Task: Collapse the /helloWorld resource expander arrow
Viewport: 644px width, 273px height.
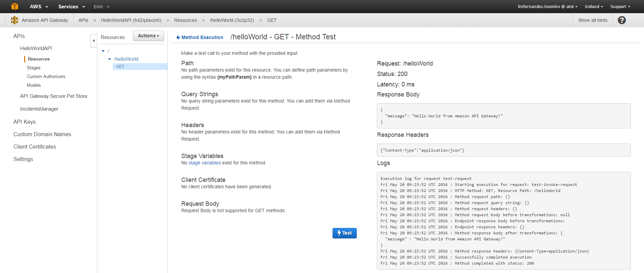Action: pos(109,59)
